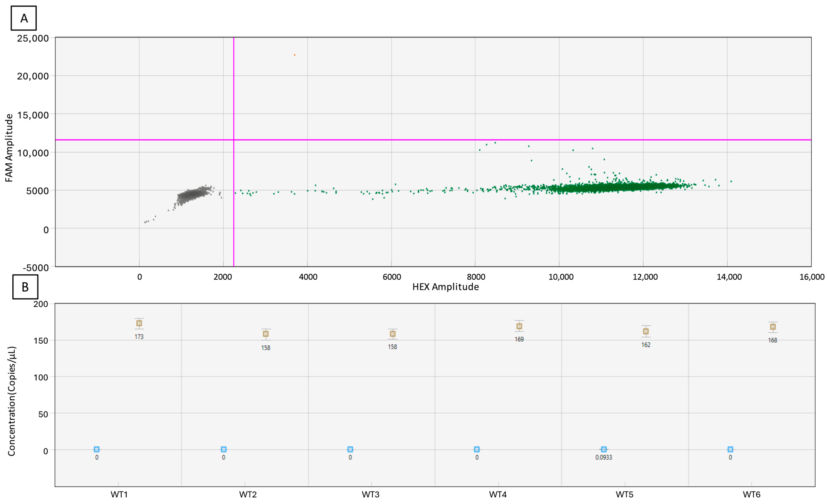Click the lone orange droplet point
The image size is (828, 504).
coord(295,55)
